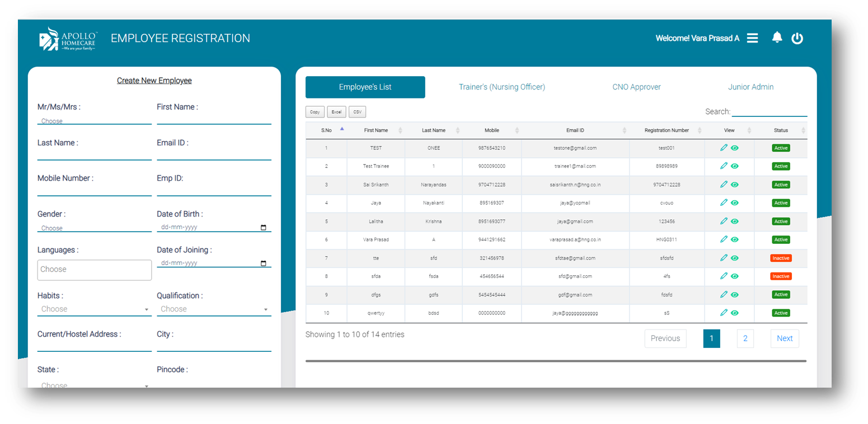
Task: Sort the table by Mobile column
Action: 491,130
